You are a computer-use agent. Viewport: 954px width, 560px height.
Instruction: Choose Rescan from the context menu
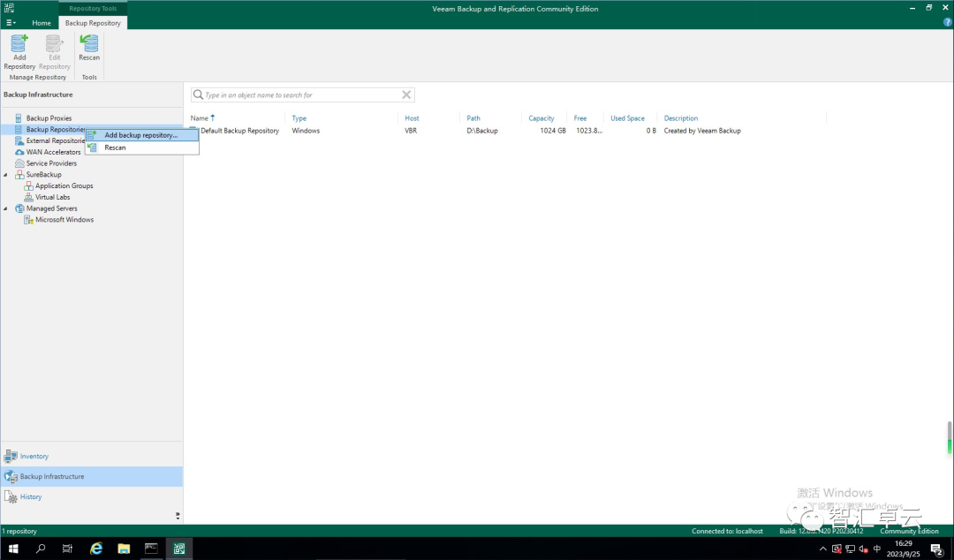pos(141,148)
